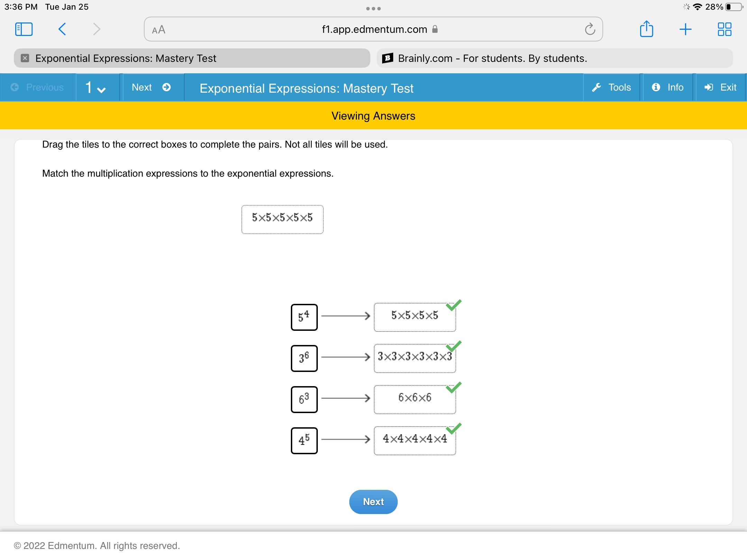Click Next in the blue toolbar

(151, 87)
